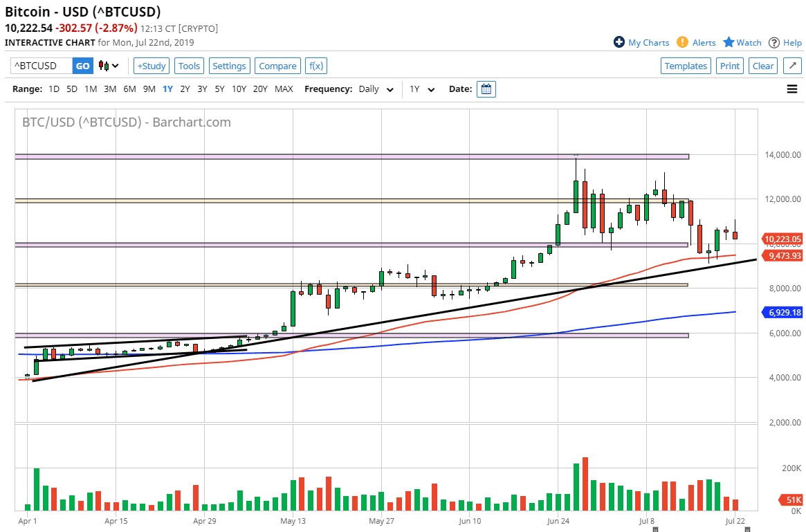Click the Watch star icon
Image resolution: width=806 pixels, height=532 pixels.
click(x=729, y=42)
